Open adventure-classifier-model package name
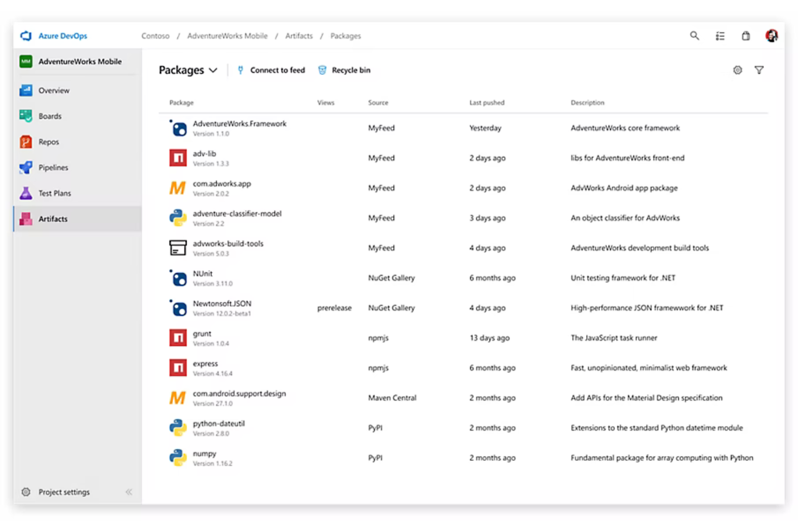Viewport: 798px width, 532px height. click(x=237, y=213)
